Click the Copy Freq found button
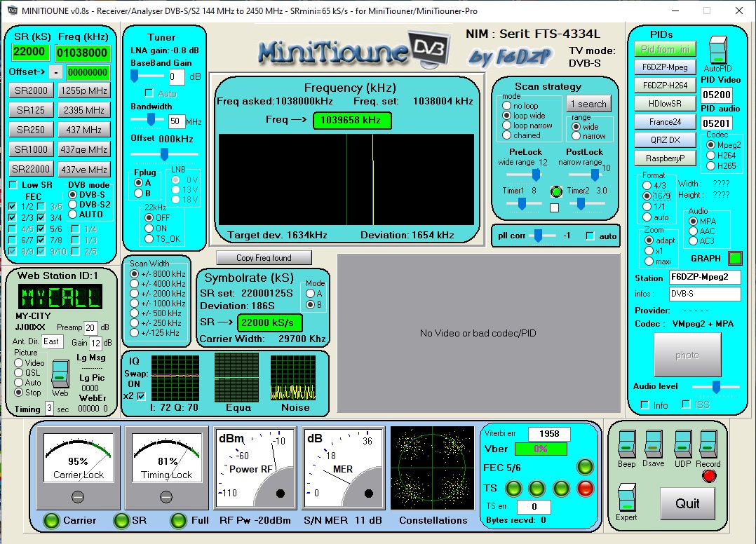Image resolution: width=756 pixels, height=544 pixels. [264, 258]
